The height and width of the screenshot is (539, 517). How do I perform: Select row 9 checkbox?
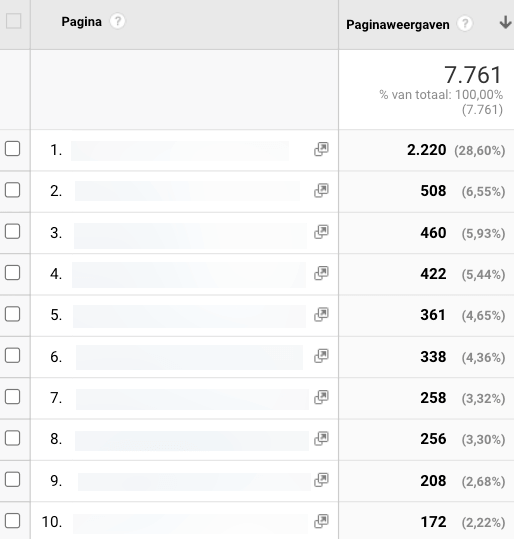click(12, 480)
